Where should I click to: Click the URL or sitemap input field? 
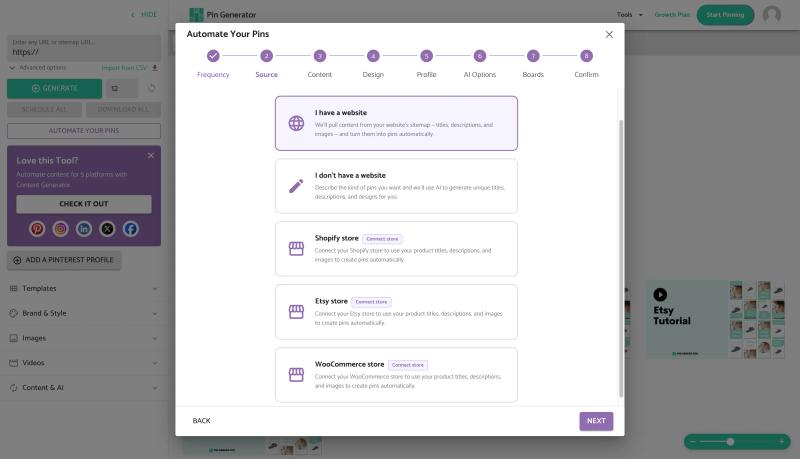(84, 48)
